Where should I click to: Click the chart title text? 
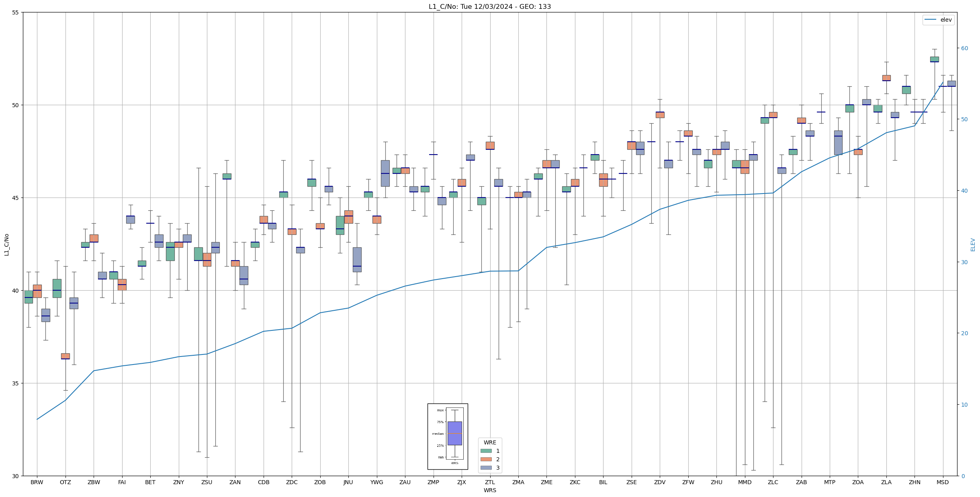[489, 6]
